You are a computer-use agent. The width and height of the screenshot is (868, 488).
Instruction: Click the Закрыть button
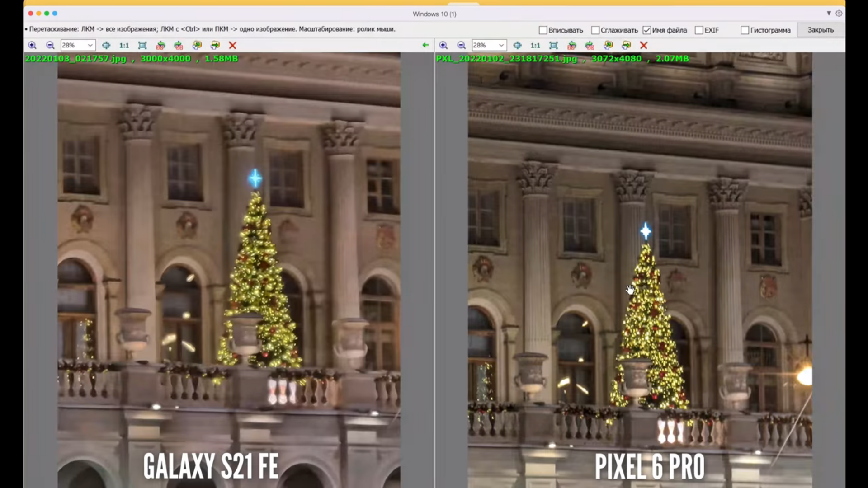coord(820,30)
